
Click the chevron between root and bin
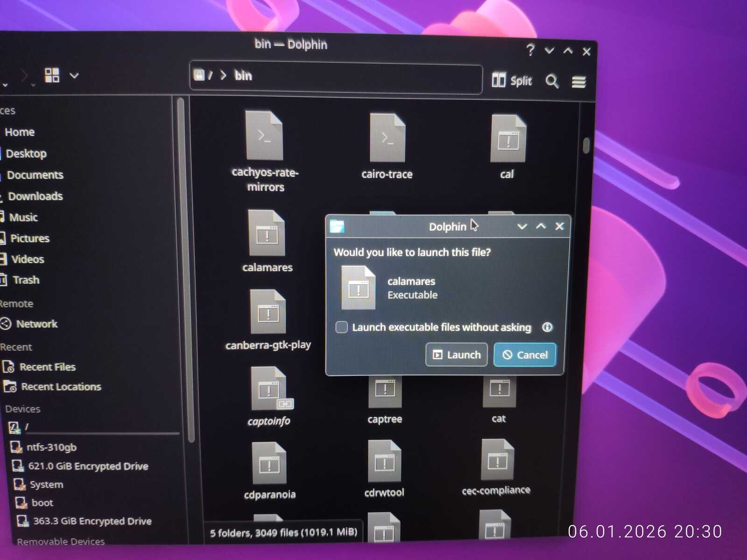[223, 75]
